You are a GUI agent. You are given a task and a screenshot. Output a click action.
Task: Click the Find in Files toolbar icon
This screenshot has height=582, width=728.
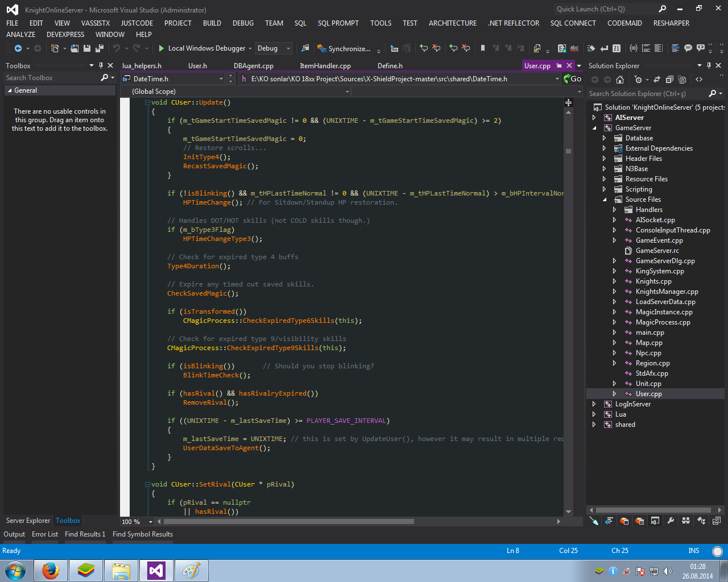coord(305,48)
